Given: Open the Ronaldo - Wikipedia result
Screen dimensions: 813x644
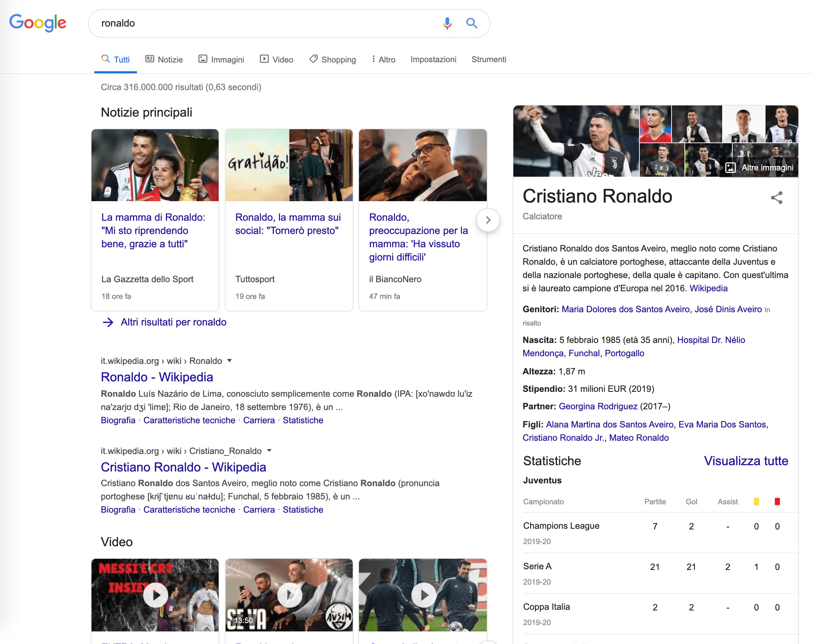Looking at the screenshot, I should (x=157, y=377).
